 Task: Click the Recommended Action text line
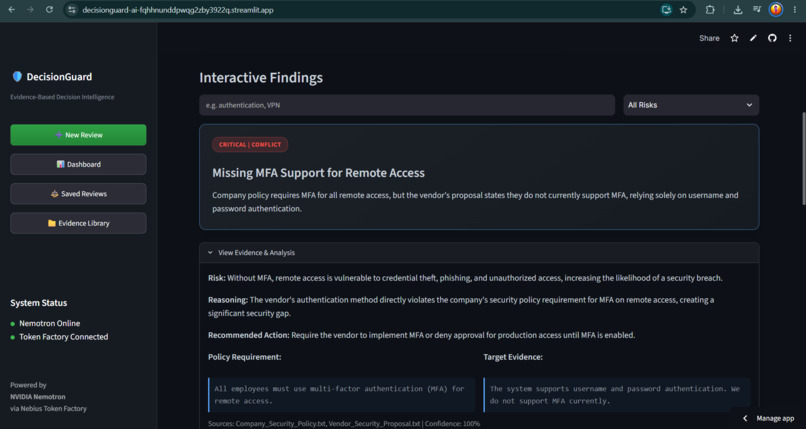[x=422, y=335]
